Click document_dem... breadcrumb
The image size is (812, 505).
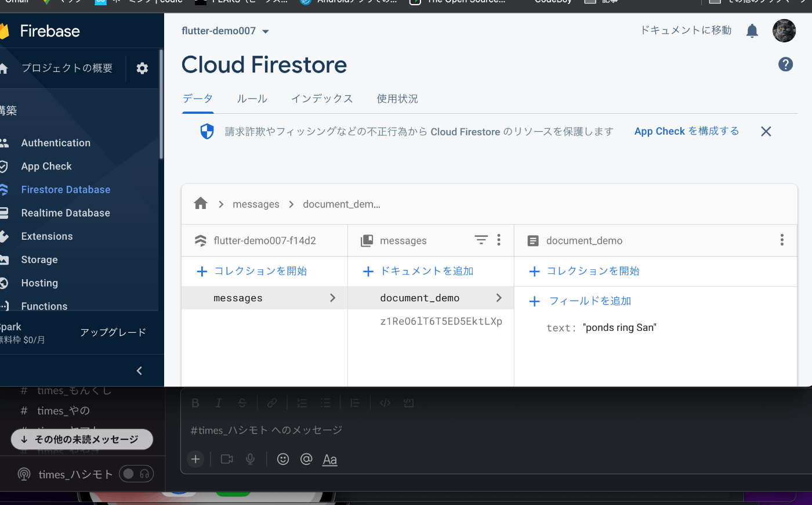[x=342, y=204]
